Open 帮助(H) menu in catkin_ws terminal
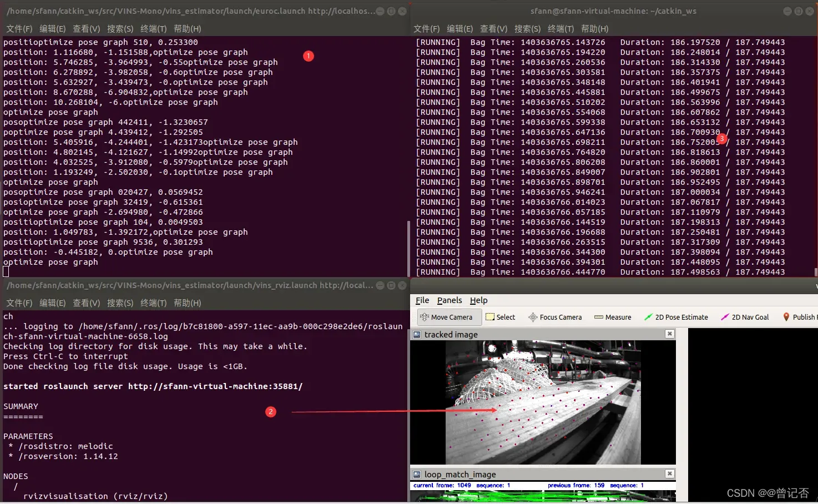 tap(595, 28)
